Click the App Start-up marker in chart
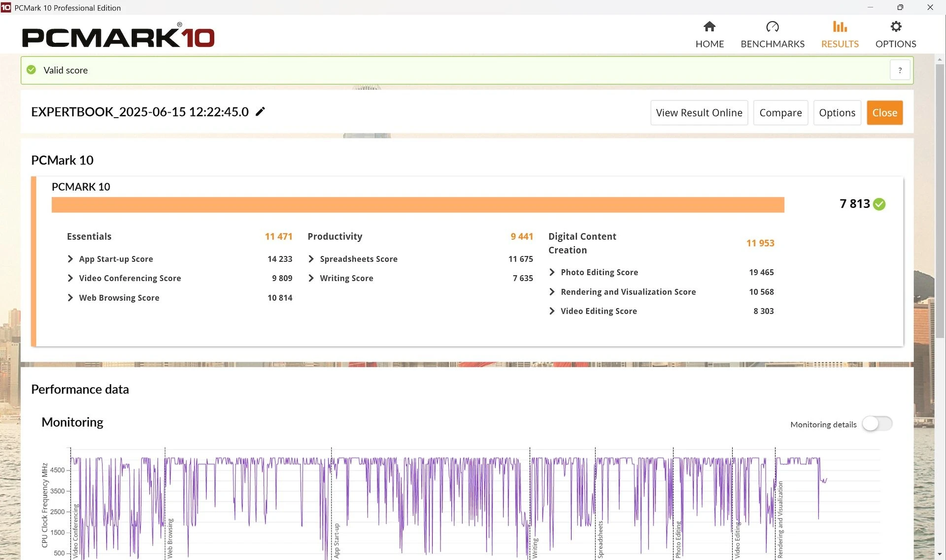 coord(337,540)
